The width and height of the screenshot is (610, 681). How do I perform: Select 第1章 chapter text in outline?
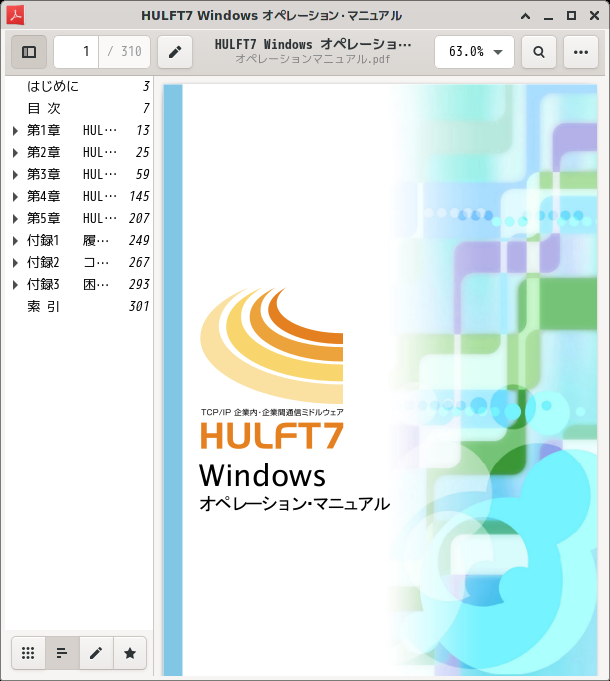43,130
